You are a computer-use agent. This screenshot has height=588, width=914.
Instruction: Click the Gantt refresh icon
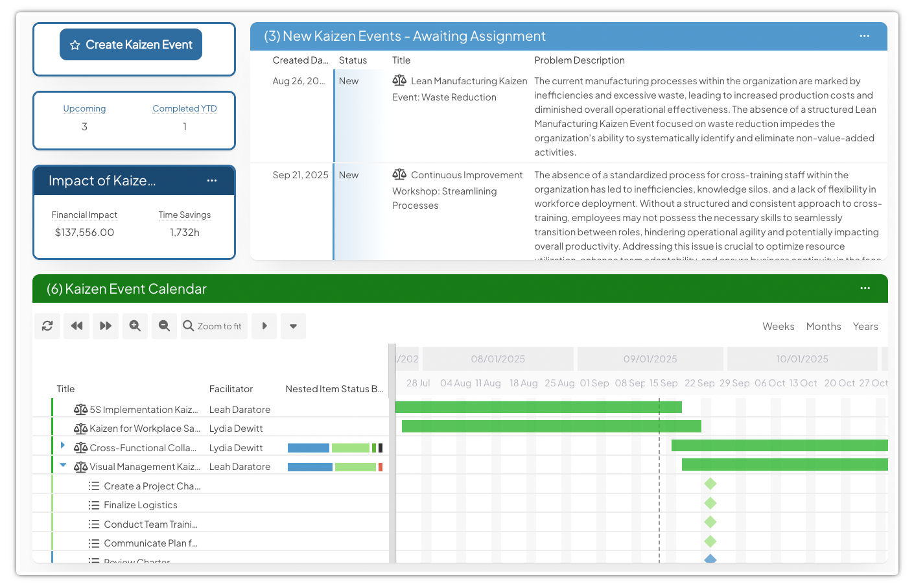[x=47, y=326]
